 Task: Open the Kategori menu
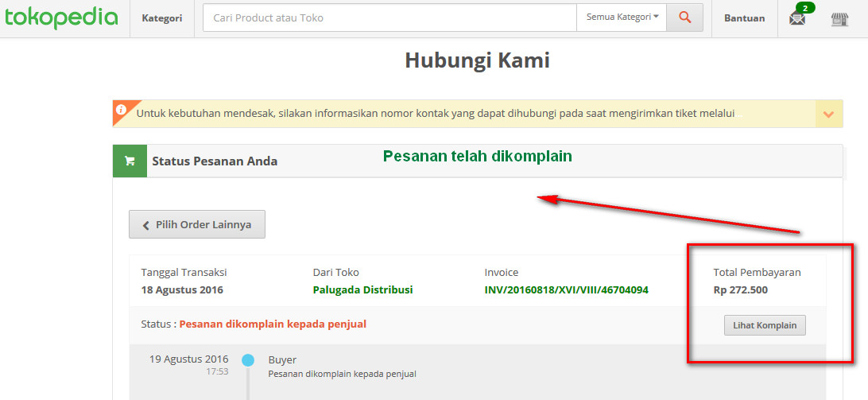tap(161, 18)
